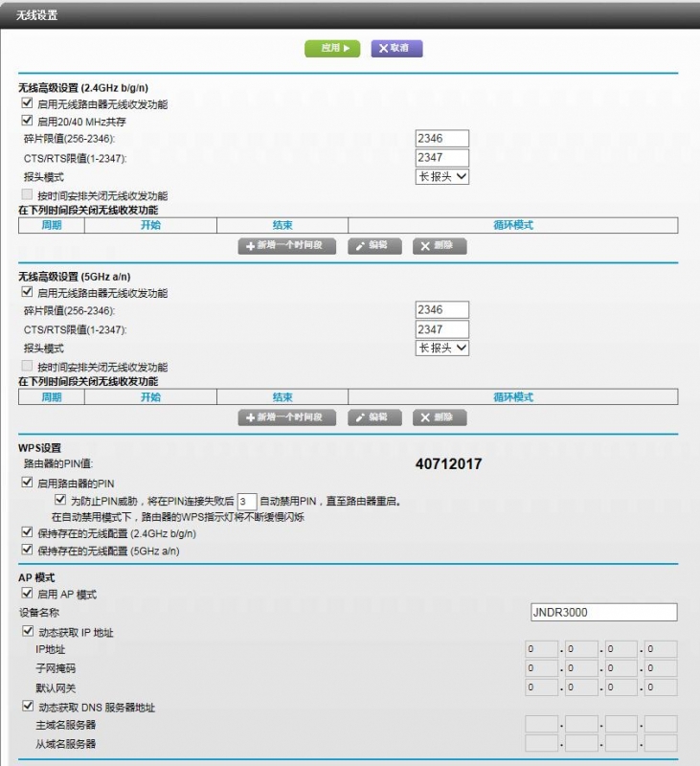Click first octet of 默认网关 field
Screen dimensions: 700x766
[542, 687]
